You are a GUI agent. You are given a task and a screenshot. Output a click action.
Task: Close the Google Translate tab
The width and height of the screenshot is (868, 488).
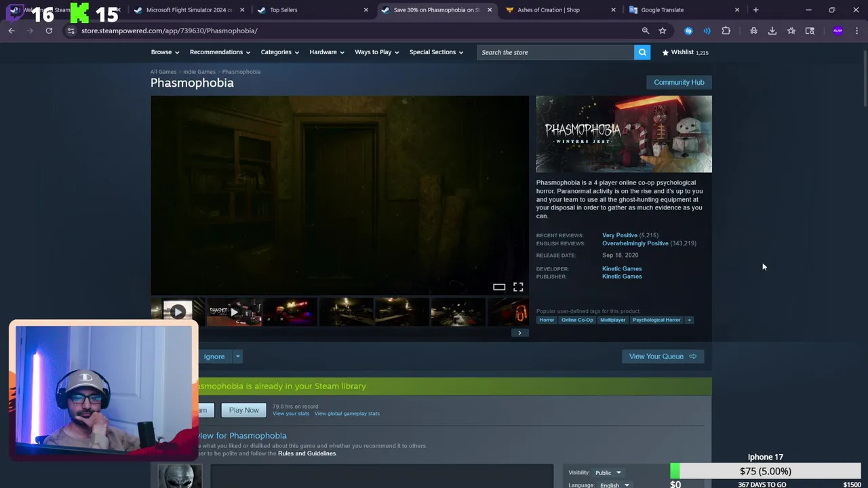[x=737, y=9]
